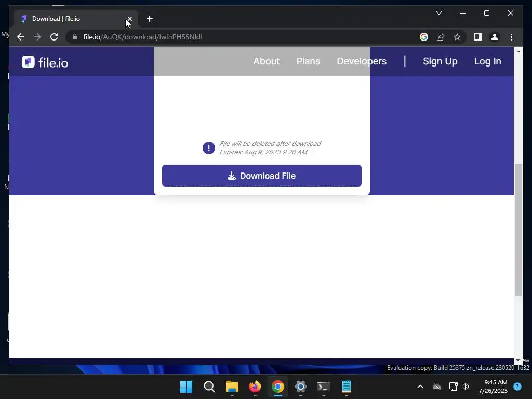Image resolution: width=532 pixels, height=399 pixels.
Task: Open Firefox from taskbar
Action: [x=255, y=387]
